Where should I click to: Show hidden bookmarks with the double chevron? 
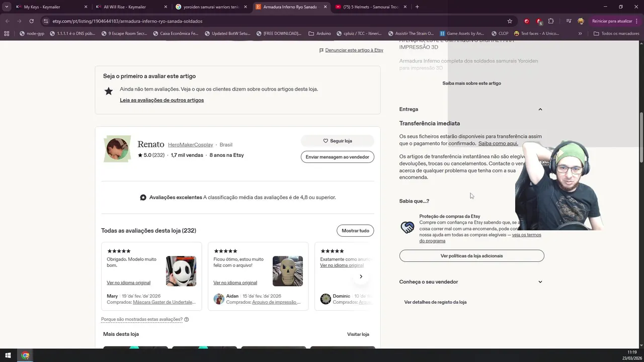tap(580, 34)
